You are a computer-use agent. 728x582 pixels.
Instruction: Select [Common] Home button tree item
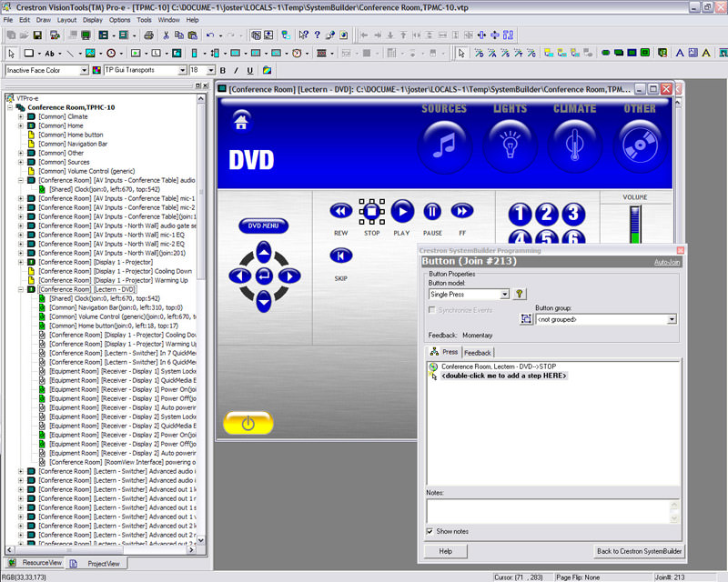pyautogui.click(x=71, y=135)
